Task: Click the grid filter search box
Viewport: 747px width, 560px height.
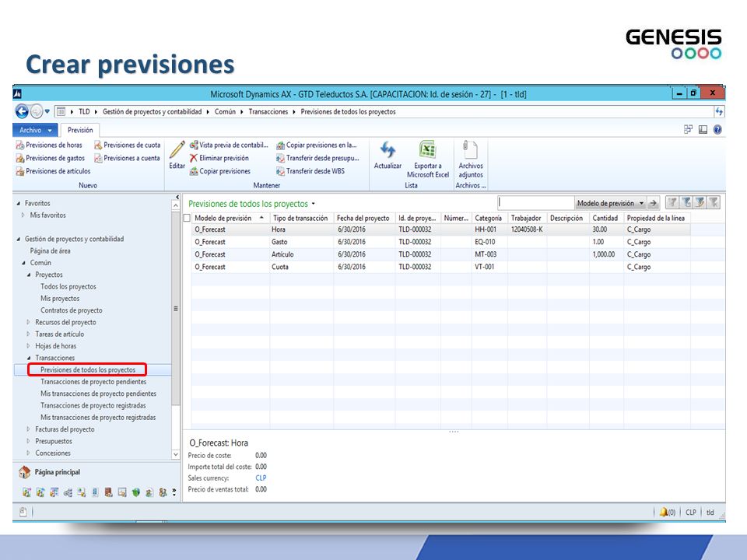Action: (536, 203)
